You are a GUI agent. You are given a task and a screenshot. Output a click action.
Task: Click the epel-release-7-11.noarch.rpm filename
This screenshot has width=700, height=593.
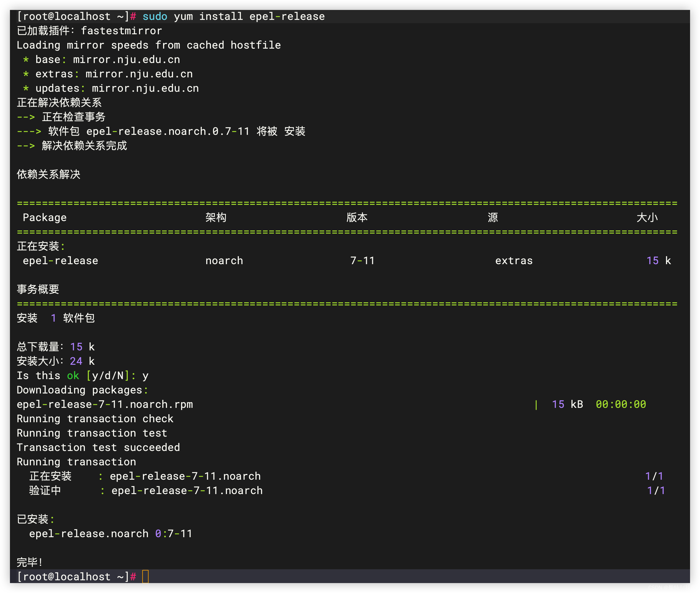(104, 404)
